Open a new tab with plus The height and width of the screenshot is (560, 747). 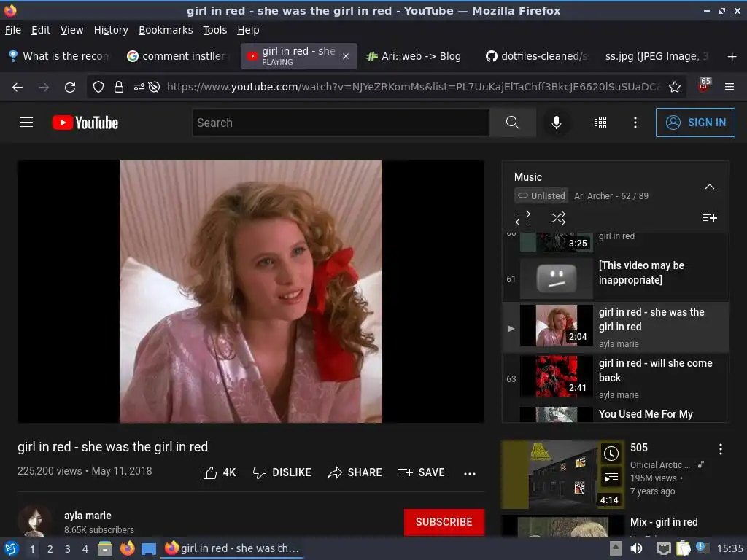[x=732, y=57]
